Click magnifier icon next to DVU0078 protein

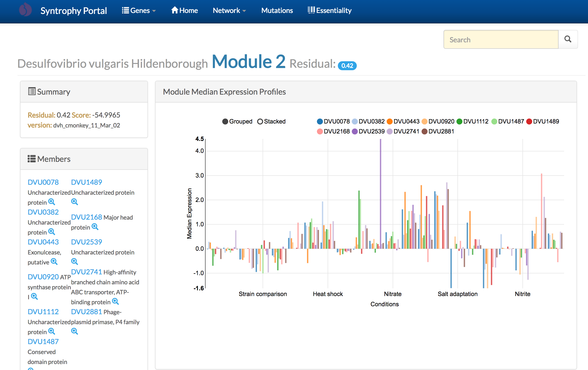tap(52, 202)
